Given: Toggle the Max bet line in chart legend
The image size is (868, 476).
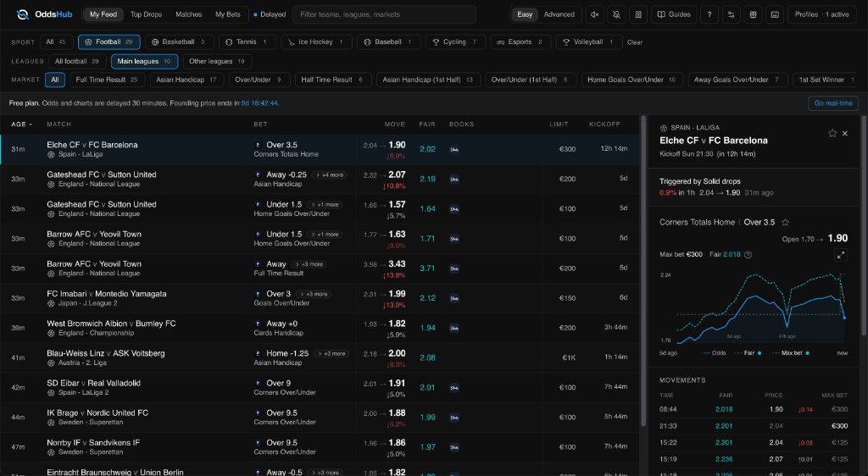Looking at the screenshot, I should tap(791, 352).
